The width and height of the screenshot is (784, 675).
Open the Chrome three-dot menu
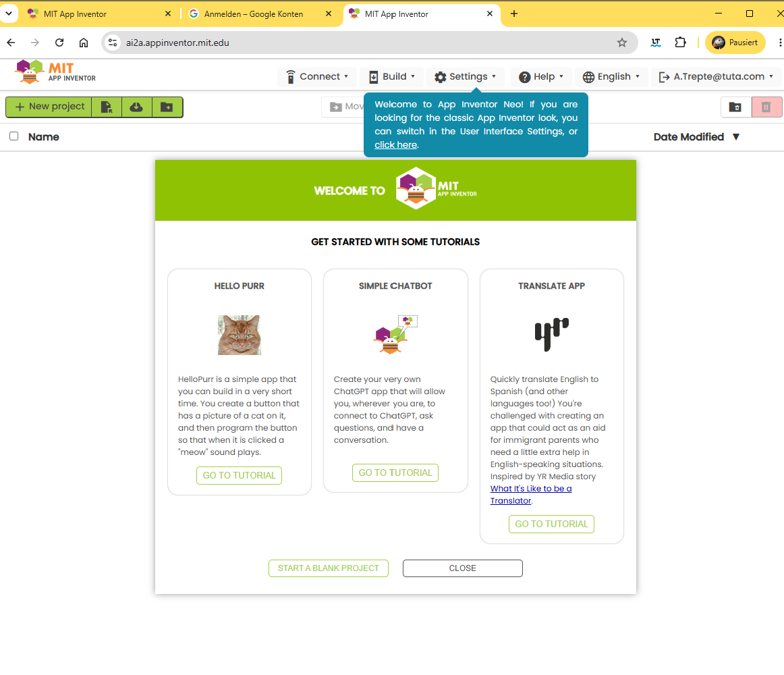click(x=779, y=43)
